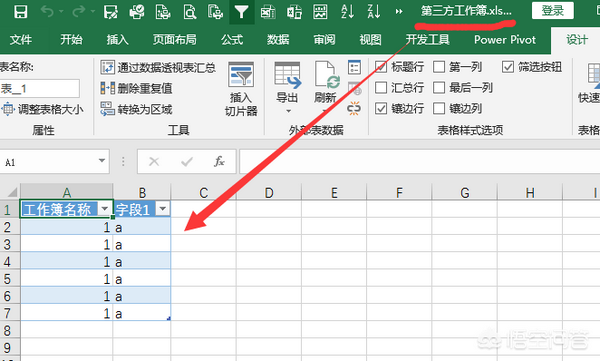Viewport: 600px width, 361px height.
Task: Switch to the 公式 Formulas tab
Action: 232,40
